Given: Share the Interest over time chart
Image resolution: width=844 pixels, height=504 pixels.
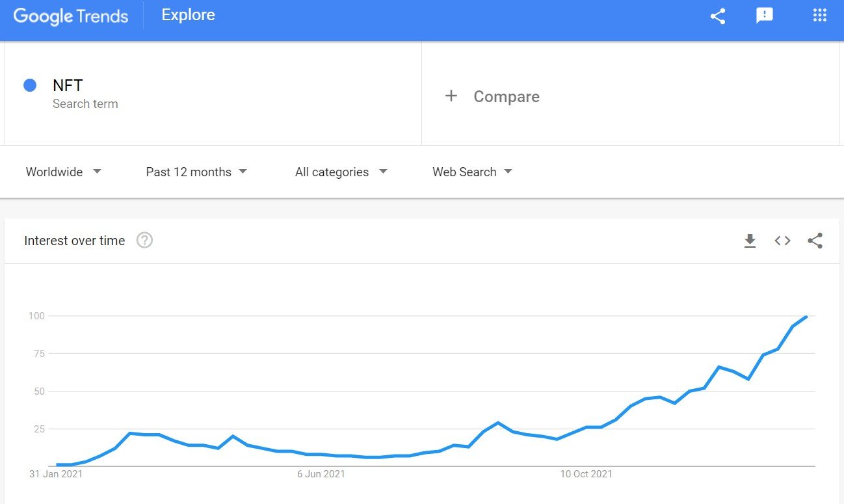Looking at the screenshot, I should click(815, 241).
